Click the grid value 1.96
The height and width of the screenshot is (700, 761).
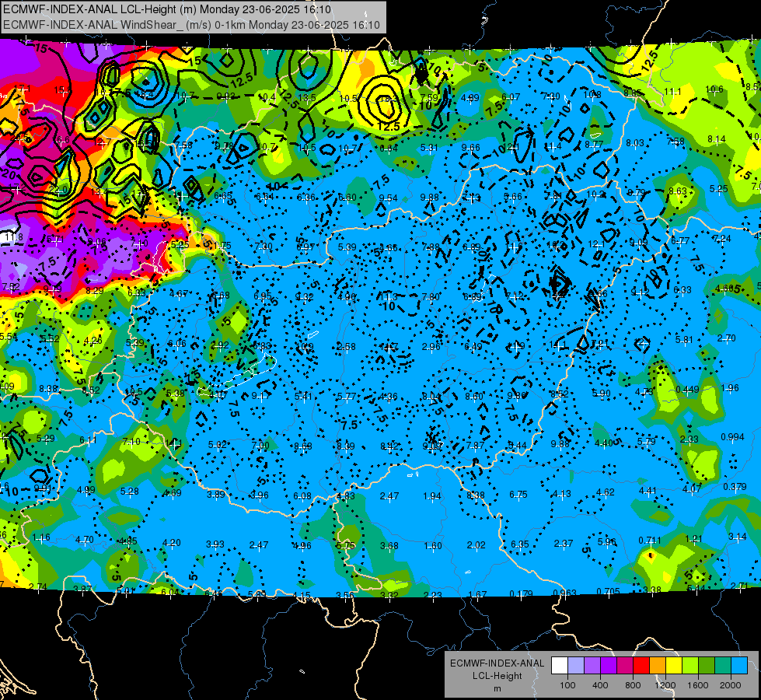[730, 387]
